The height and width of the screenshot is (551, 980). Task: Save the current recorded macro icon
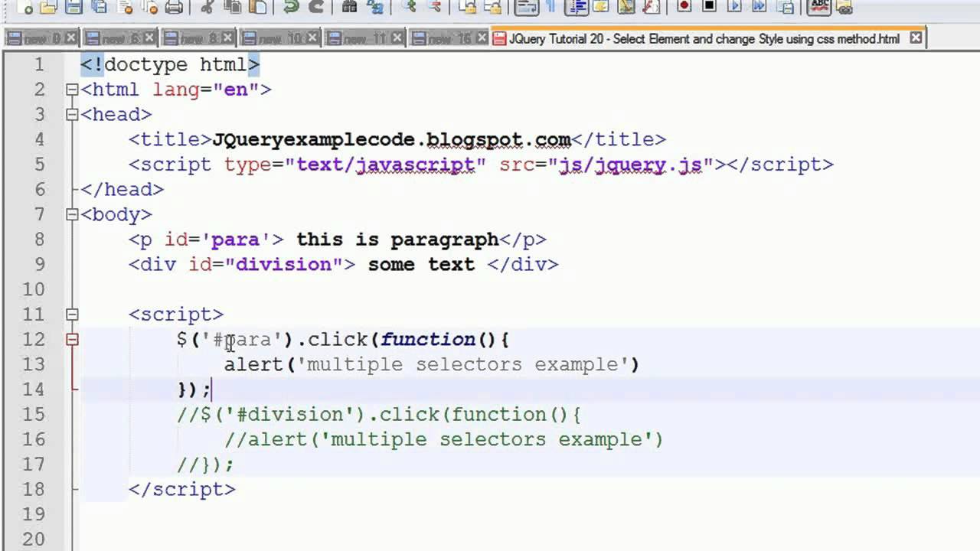784,7
